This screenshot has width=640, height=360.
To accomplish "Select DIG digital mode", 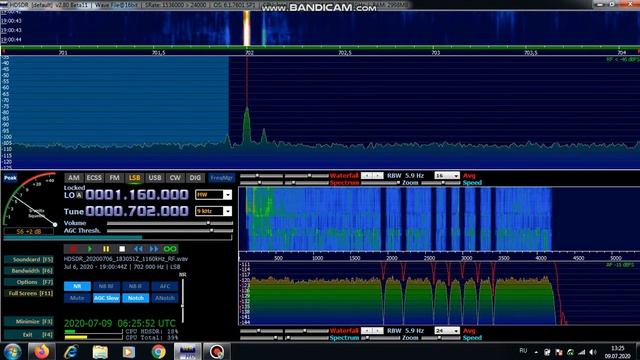I will tap(195, 178).
